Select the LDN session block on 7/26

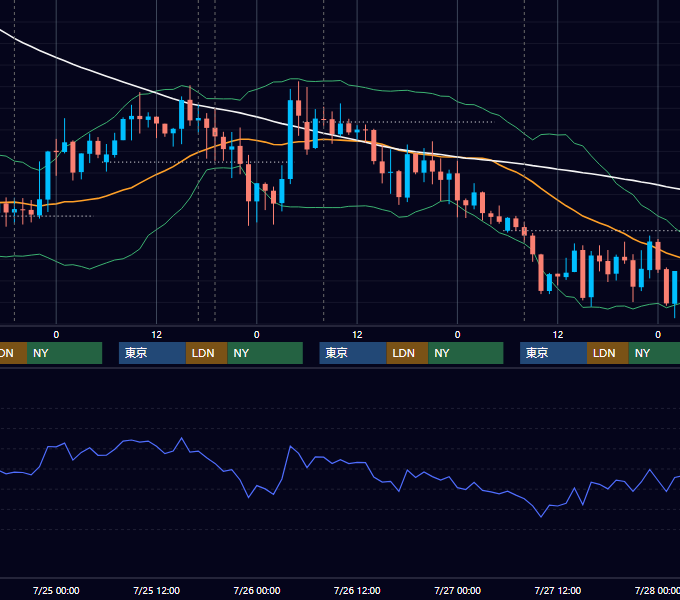(407, 353)
